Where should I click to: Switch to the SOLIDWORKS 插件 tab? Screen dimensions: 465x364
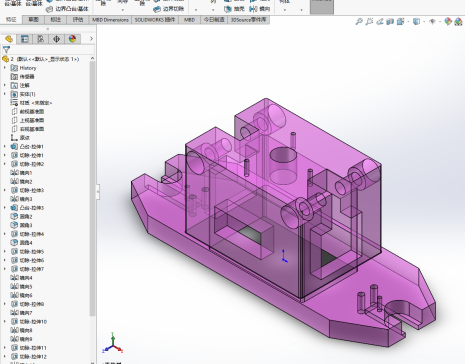(x=155, y=20)
